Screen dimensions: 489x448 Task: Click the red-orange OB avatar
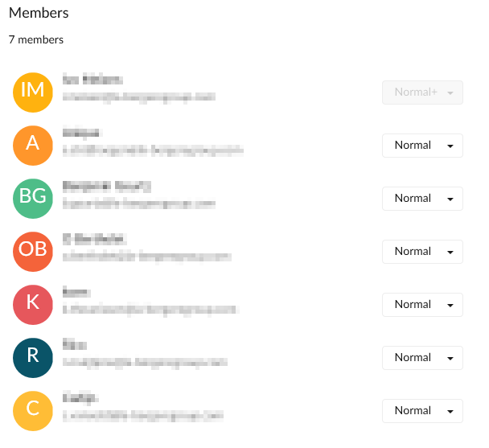[33, 252]
